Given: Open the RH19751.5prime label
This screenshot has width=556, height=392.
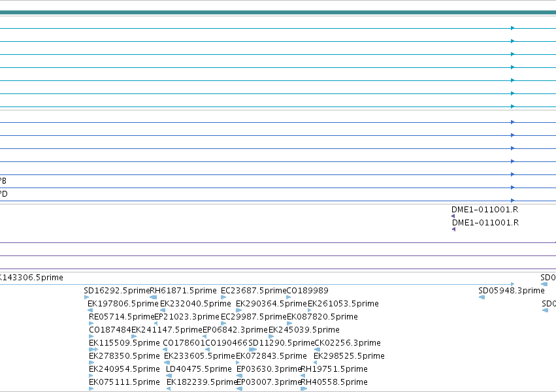Looking at the screenshot, I should pyautogui.click(x=334, y=369).
